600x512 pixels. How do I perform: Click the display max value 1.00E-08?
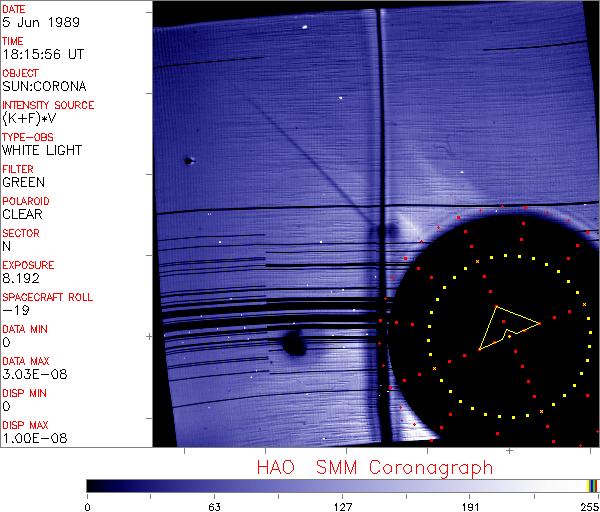click(31, 438)
